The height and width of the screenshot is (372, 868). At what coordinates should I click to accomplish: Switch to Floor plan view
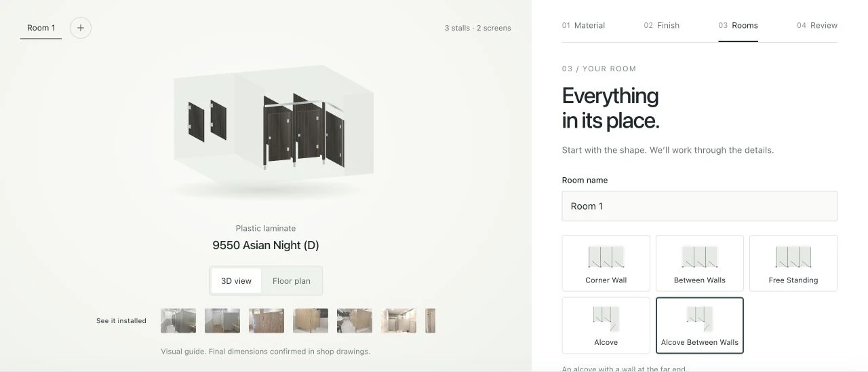pyautogui.click(x=292, y=281)
